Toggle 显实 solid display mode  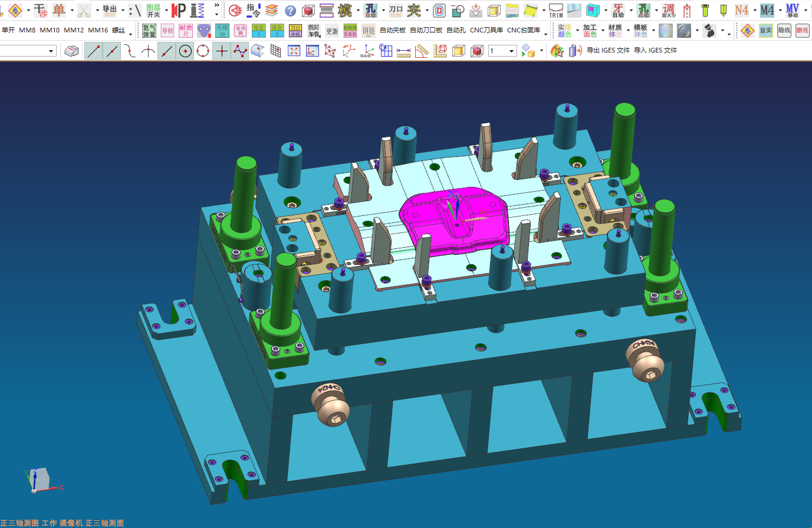(x=766, y=31)
